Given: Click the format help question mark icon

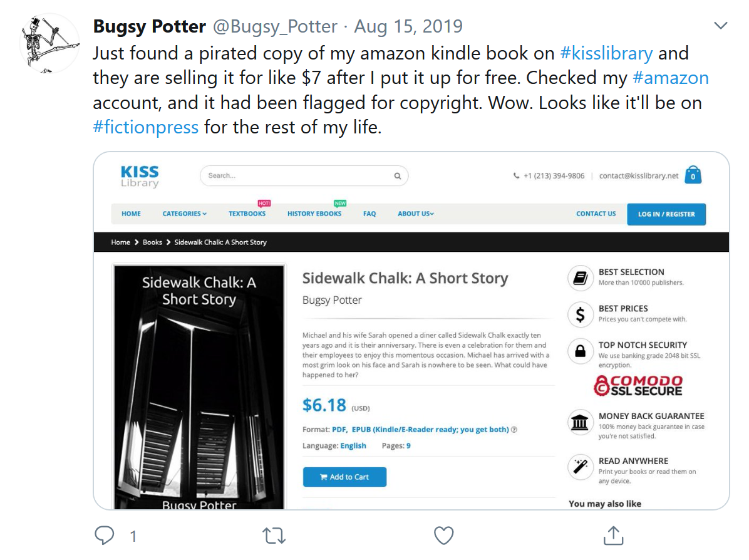Looking at the screenshot, I should [514, 430].
